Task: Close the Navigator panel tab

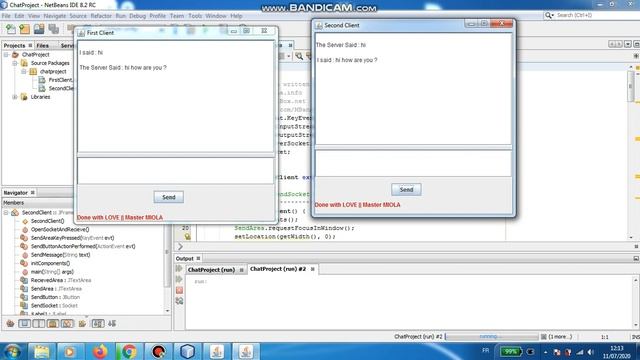Action: point(33,193)
